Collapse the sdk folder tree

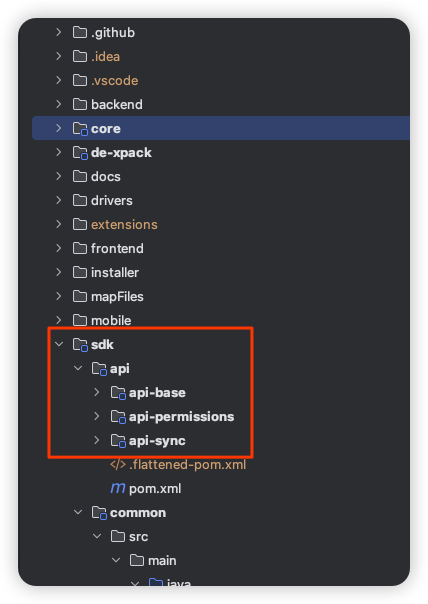pyautogui.click(x=59, y=344)
